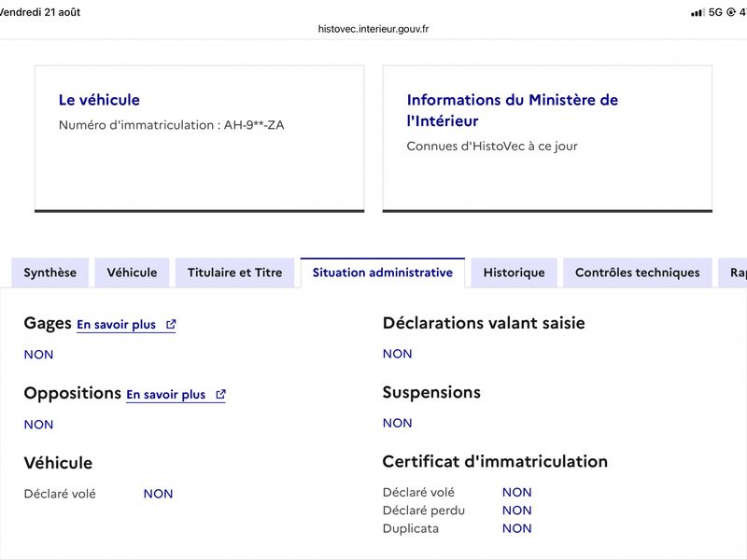Tap the date 'Vendredi 21 août' in status bar

[40, 12]
